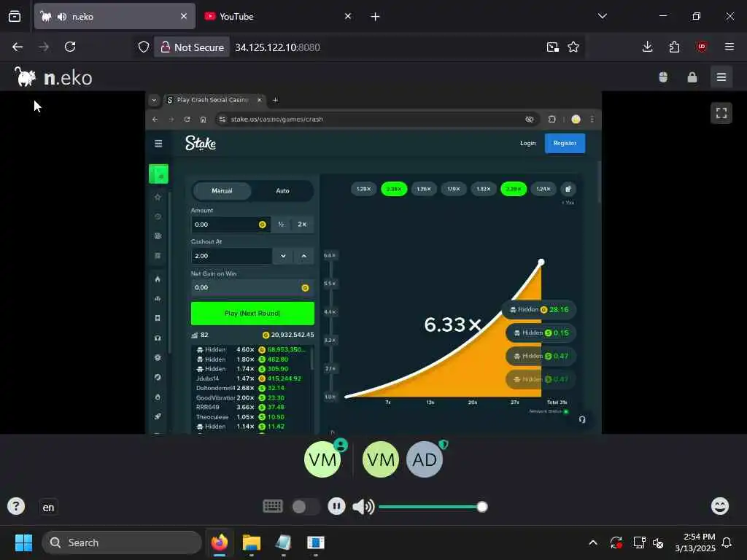Open embedded browser three-dot menu
The height and width of the screenshot is (560, 747).
[592, 119]
